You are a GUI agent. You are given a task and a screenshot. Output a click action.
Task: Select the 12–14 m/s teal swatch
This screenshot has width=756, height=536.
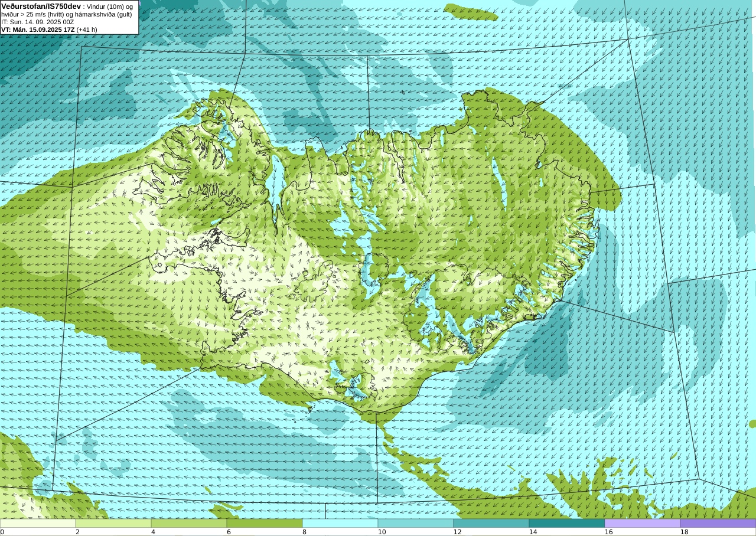(491, 523)
